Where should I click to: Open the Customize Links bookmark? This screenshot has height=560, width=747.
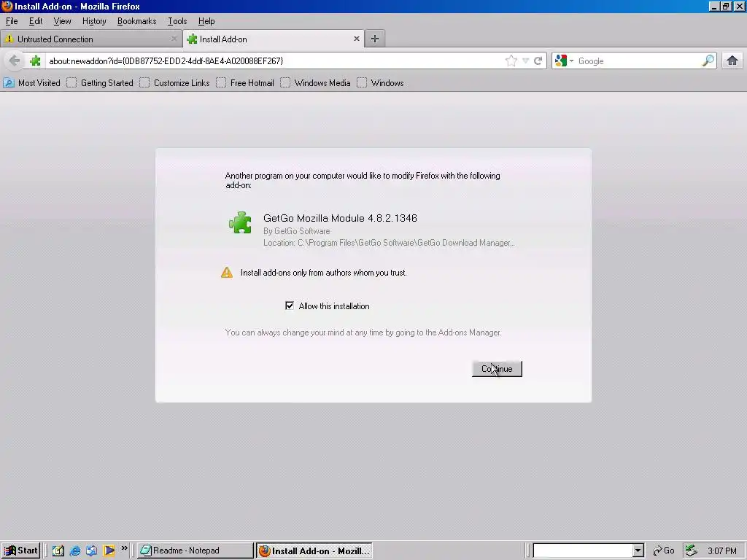[x=175, y=83]
